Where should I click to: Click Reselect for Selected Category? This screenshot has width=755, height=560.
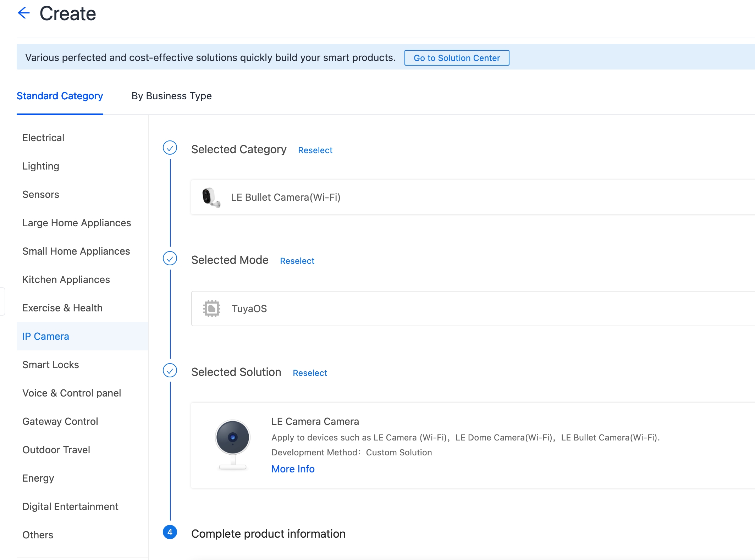pos(315,150)
